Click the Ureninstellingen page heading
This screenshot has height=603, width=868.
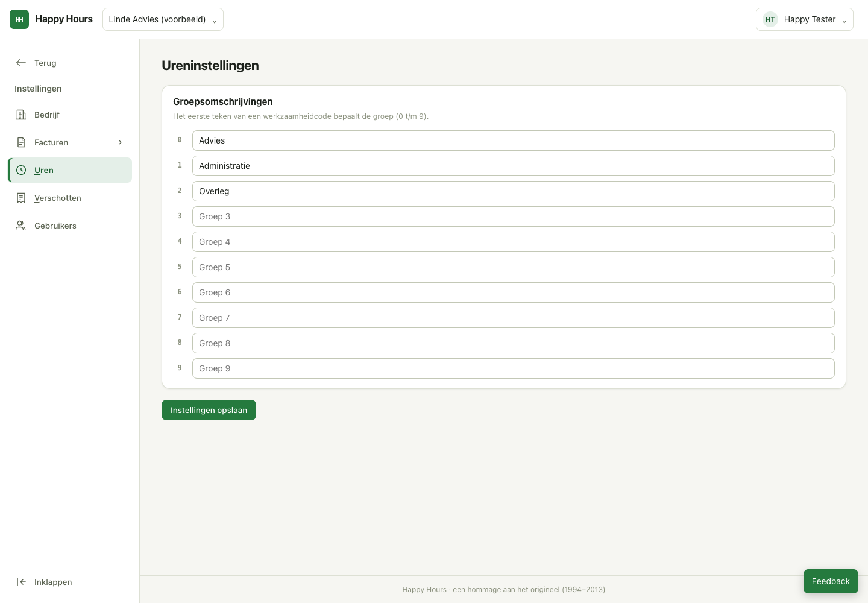(210, 66)
